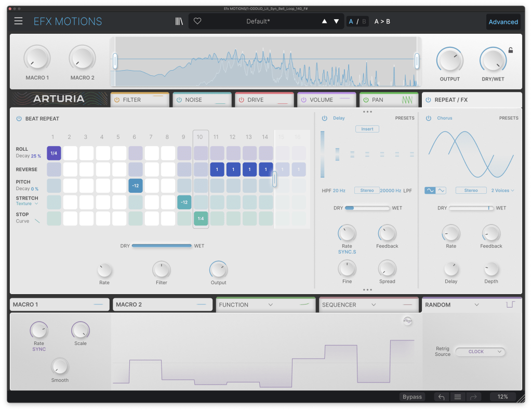
Task: Click the undo arrow icon
Action: point(442,397)
